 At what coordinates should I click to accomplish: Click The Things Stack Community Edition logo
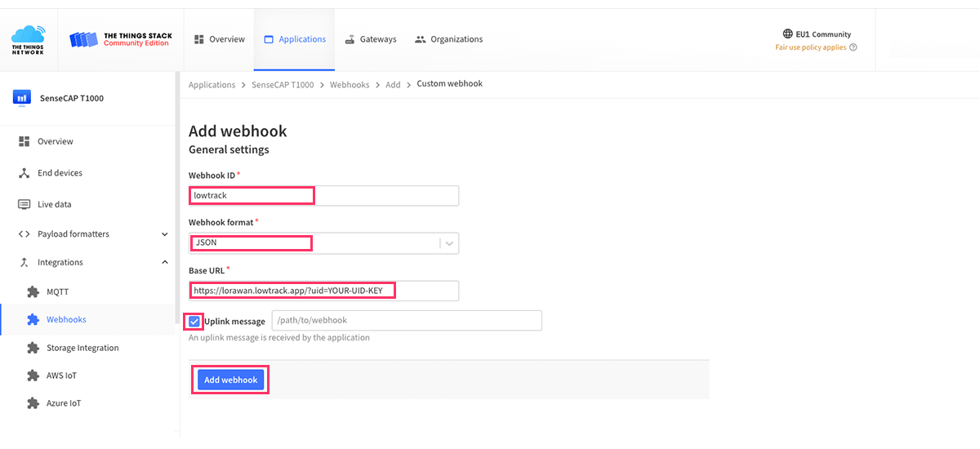[x=121, y=39]
